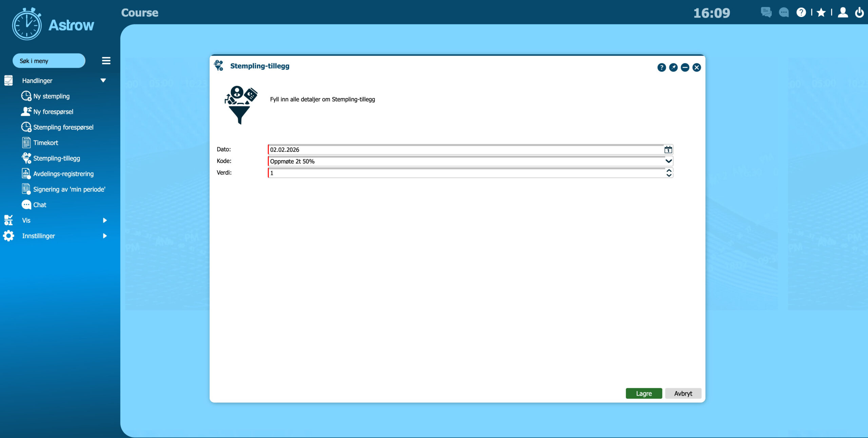Viewport: 868px width, 438px height.
Task: Open the user profile icon
Action: coord(843,13)
